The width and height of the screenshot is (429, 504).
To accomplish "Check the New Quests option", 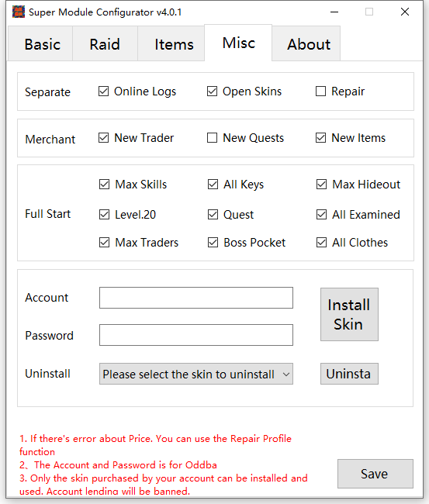I will pyautogui.click(x=212, y=138).
